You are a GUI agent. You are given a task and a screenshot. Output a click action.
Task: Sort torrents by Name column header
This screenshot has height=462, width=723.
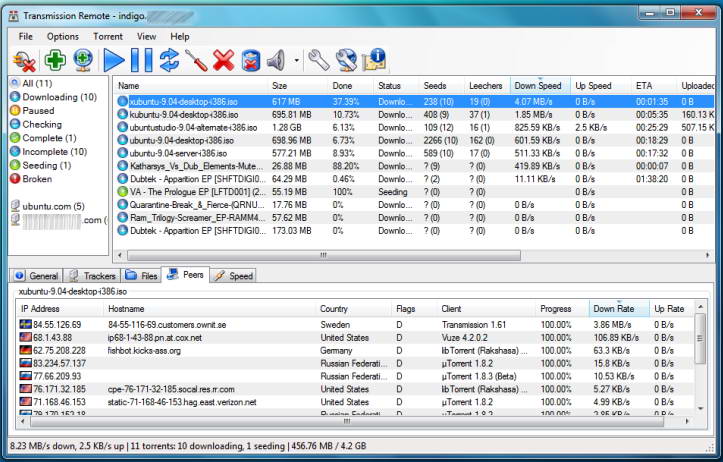click(190, 86)
